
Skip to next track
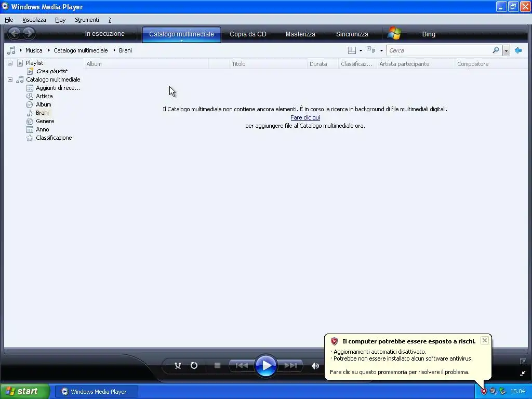(290, 365)
